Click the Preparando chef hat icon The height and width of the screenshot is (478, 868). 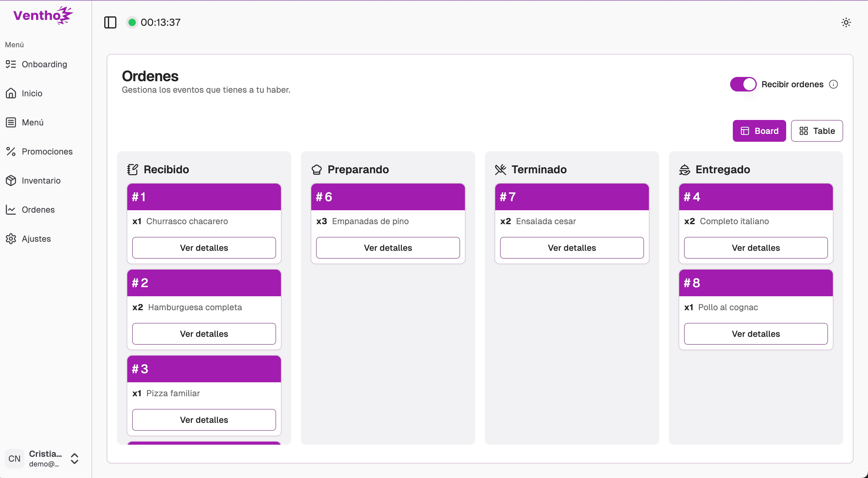pyautogui.click(x=316, y=169)
